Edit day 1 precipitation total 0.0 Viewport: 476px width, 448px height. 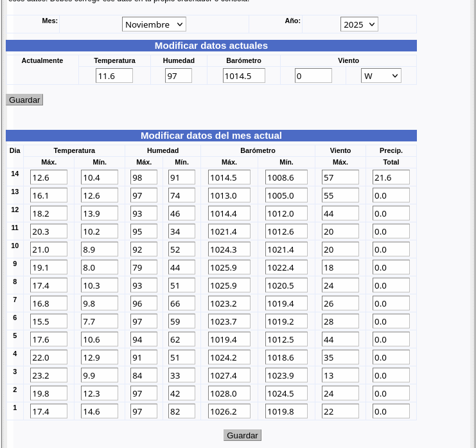(x=391, y=411)
